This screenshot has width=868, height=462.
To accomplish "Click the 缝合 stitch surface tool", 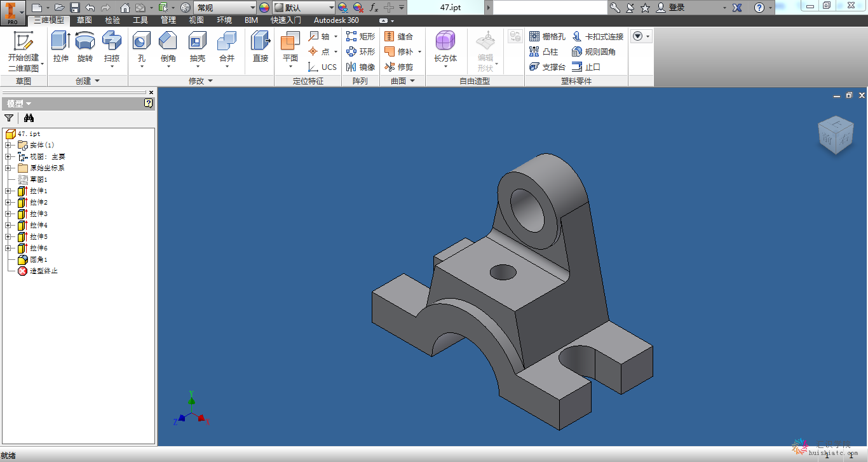I will (x=399, y=36).
